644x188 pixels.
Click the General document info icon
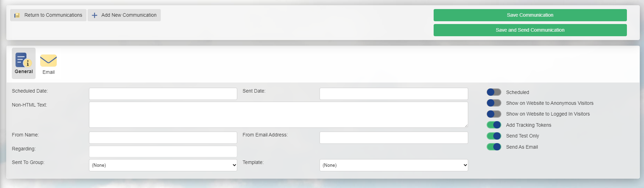point(23,60)
